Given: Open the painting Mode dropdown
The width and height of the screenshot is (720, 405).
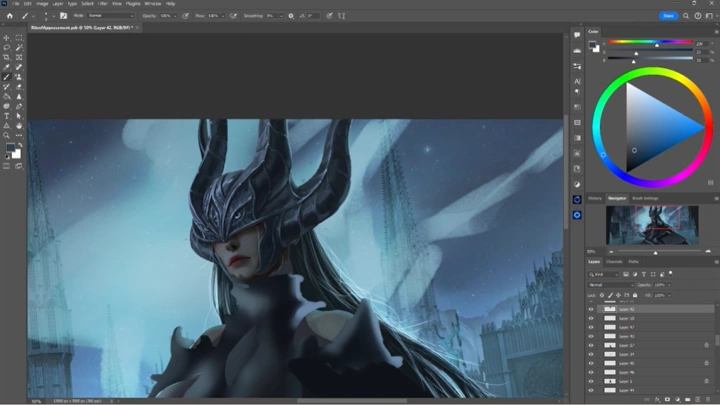Looking at the screenshot, I should pos(111,16).
